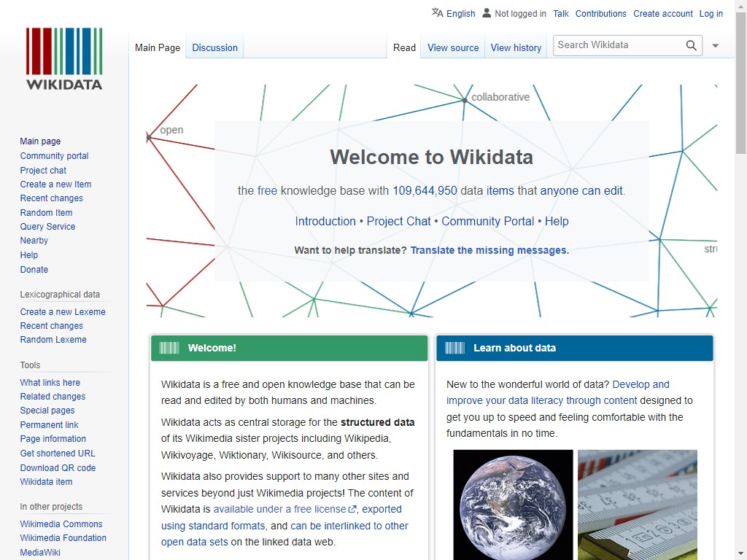Click Translate the missing messages link
This screenshot has height=560, width=747.
pos(489,250)
